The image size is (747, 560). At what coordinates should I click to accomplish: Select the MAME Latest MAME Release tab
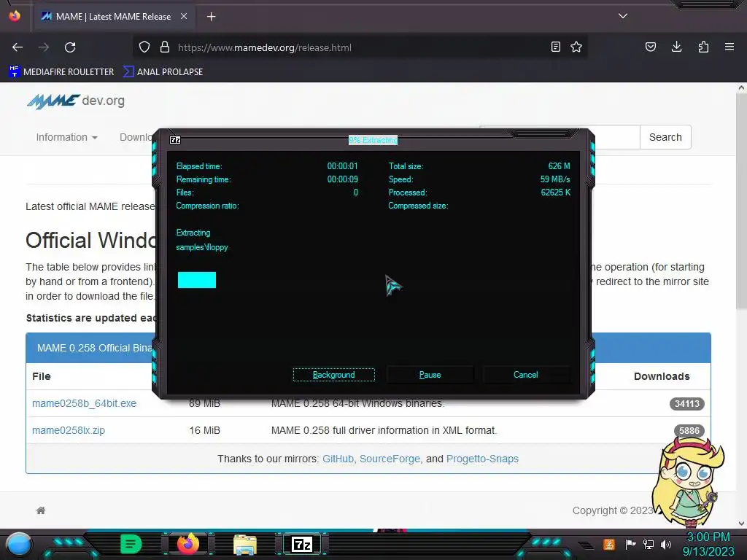pyautogui.click(x=113, y=17)
